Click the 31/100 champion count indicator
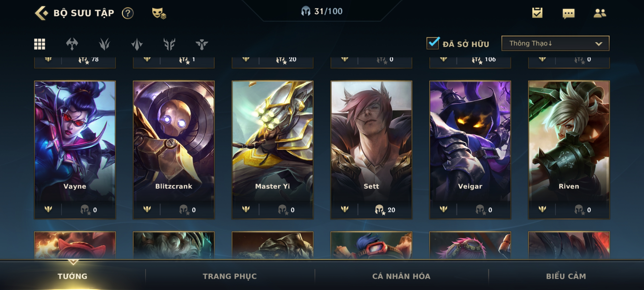Image resolution: width=644 pixels, height=290 pixels. click(322, 11)
